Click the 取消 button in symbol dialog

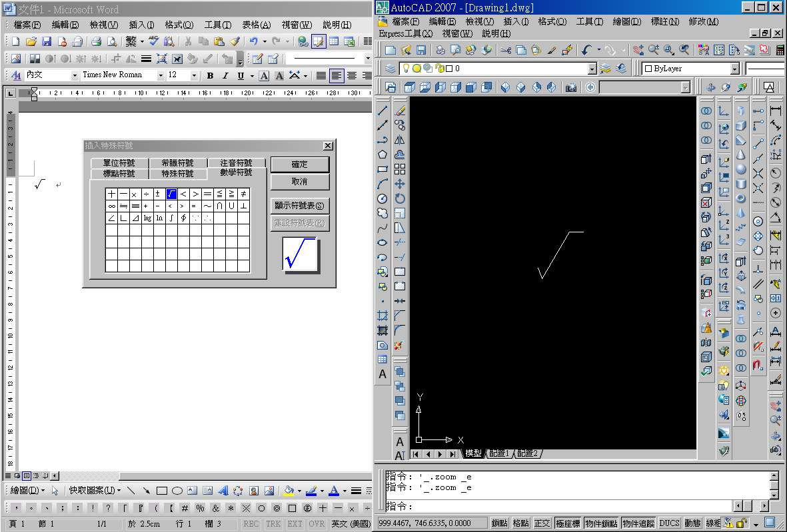(x=300, y=182)
